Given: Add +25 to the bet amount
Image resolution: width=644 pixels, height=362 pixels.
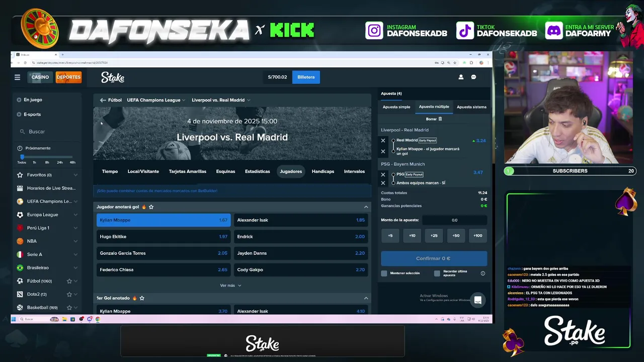Looking at the screenshot, I should click(x=434, y=235).
